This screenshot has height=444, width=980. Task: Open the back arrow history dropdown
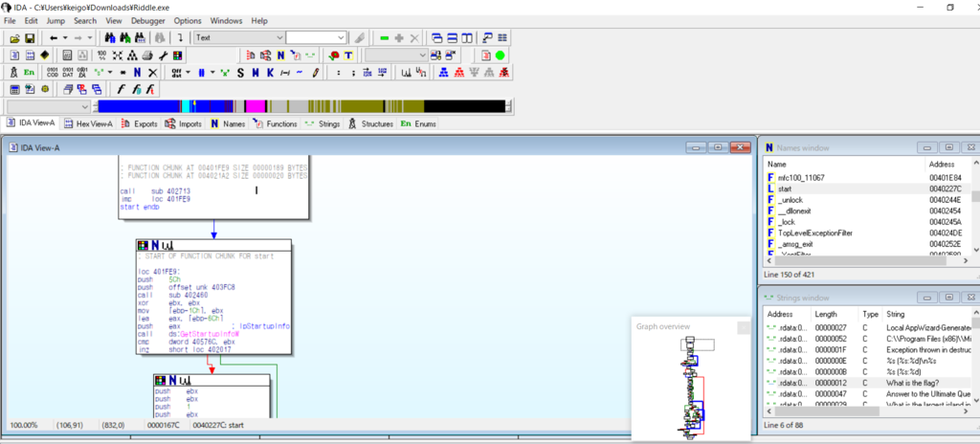pyautogui.click(x=66, y=38)
